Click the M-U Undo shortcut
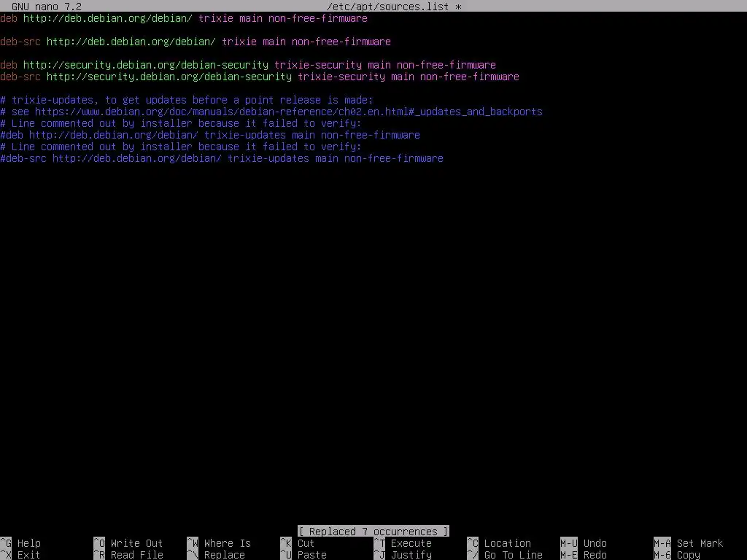This screenshot has height=560, width=747. (x=584, y=543)
